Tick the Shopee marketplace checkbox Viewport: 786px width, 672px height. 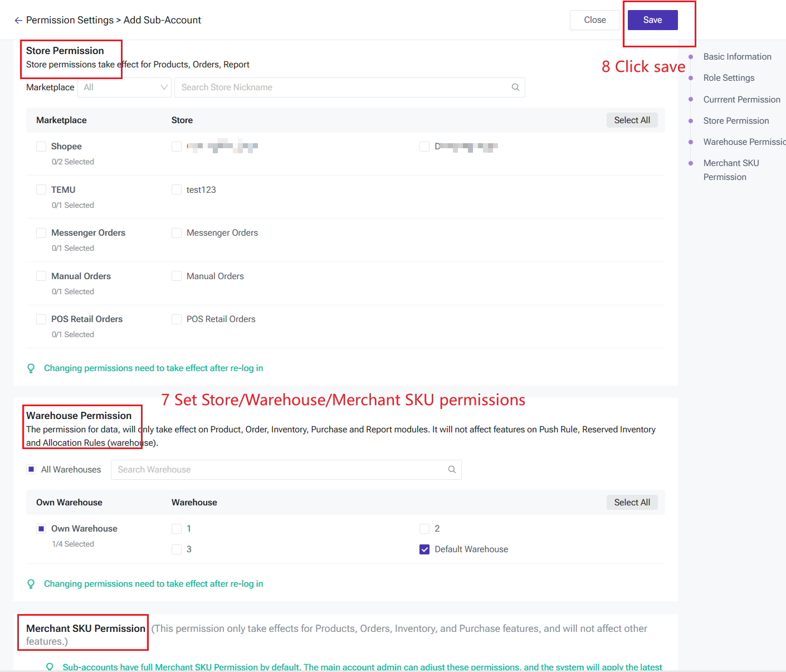click(x=41, y=147)
